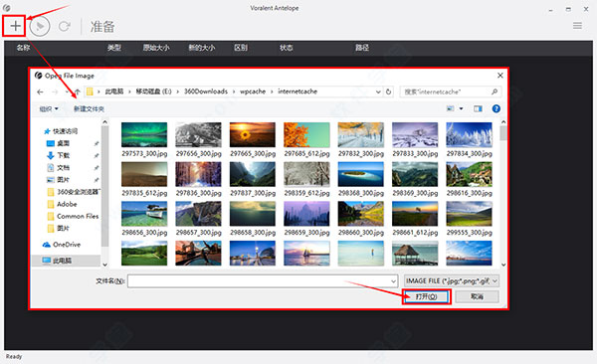Click the 类型 column header
Viewport: 597px width, 364px height.
(x=113, y=48)
